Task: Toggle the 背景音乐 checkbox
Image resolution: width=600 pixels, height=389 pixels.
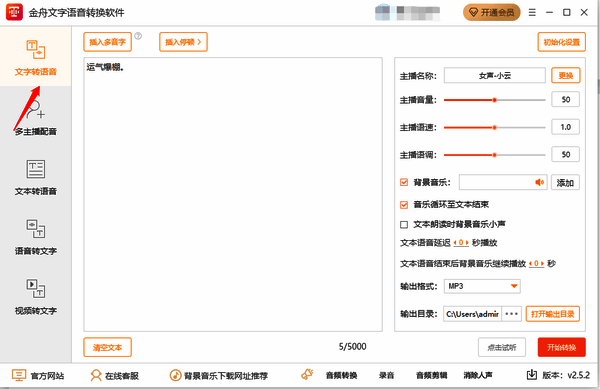Action: tap(404, 182)
